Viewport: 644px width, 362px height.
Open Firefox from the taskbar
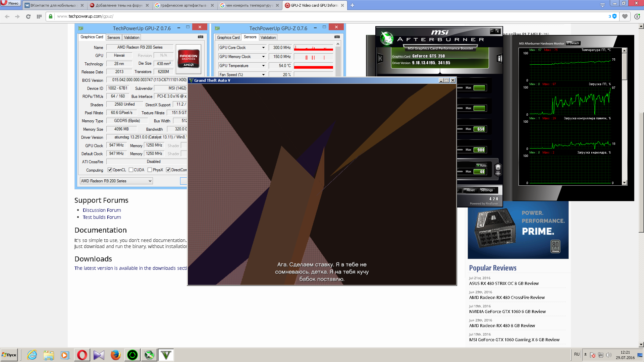coord(115,355)
